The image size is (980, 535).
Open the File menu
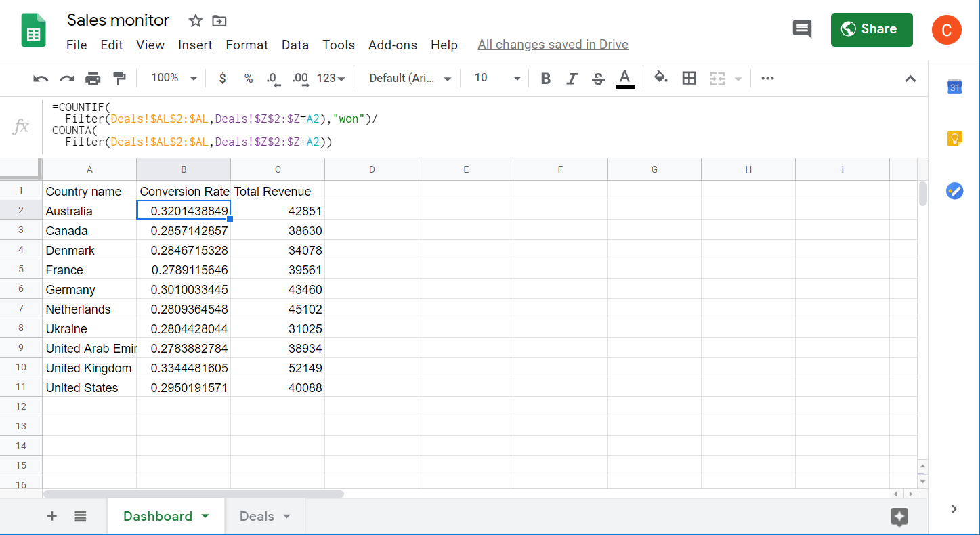pyautogui.click(x=77, y=45)
